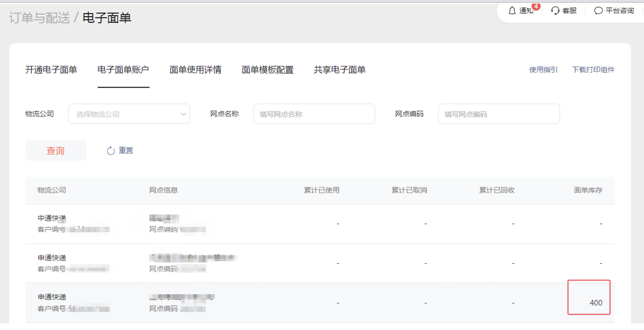Click the 订单与配送 breadcrumb link
The height and width of the screenshot is (330, 644).
point(40,18)
